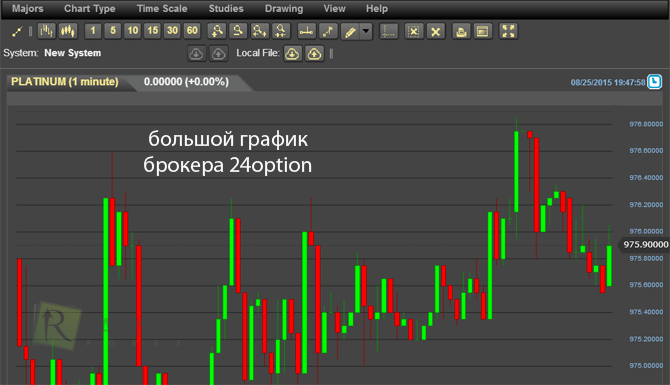
Task: Set 60 minute time scale
Action: click(192, 31)
